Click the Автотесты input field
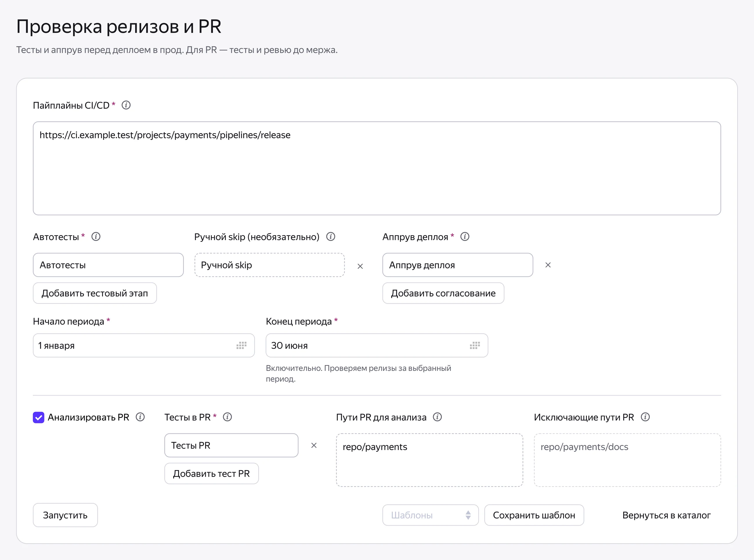The height and width of the screenshot is (560, 754). 108,265
